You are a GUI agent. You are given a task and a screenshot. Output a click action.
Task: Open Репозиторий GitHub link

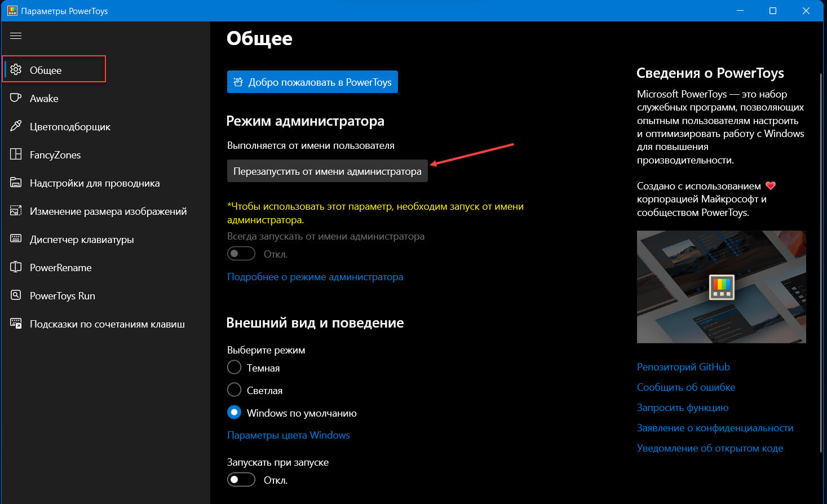pyautogui.click(x=683, y=367)
